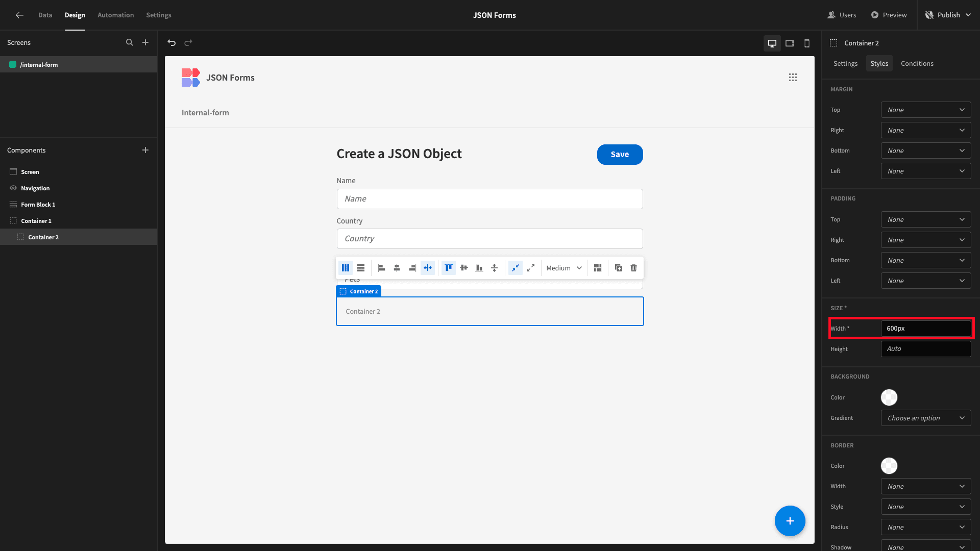Viewport: 980px width, 551px height.
Task: Open the grid layout icon in toolbar
Action: pyautogui.click(x=598, y=268)
